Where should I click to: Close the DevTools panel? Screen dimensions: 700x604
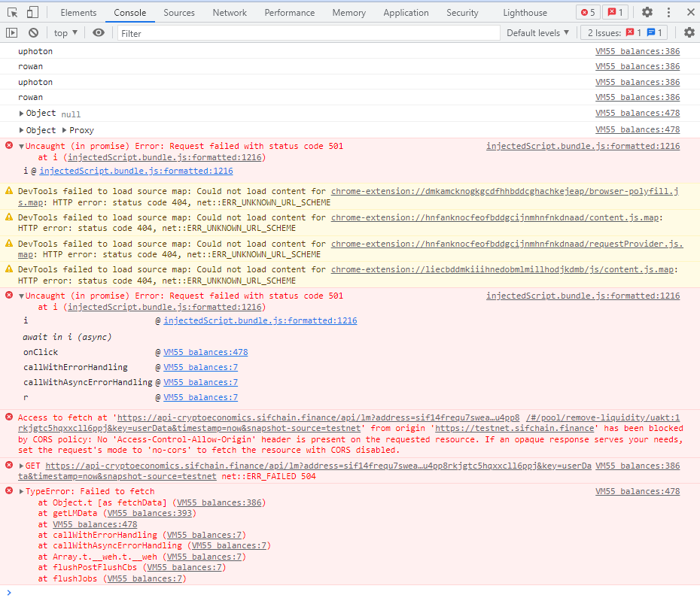click(x=691, y=13)
